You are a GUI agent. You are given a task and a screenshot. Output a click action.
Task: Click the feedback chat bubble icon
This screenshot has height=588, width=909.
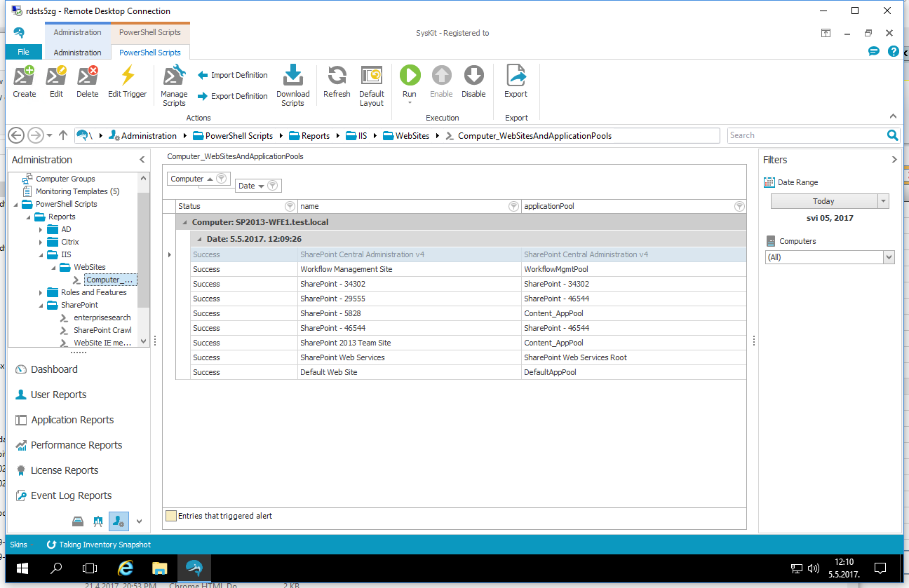point(874,51)
